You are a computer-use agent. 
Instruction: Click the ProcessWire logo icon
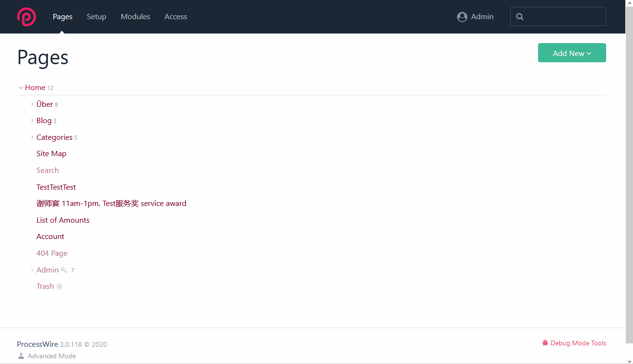[x=26, y=17]
